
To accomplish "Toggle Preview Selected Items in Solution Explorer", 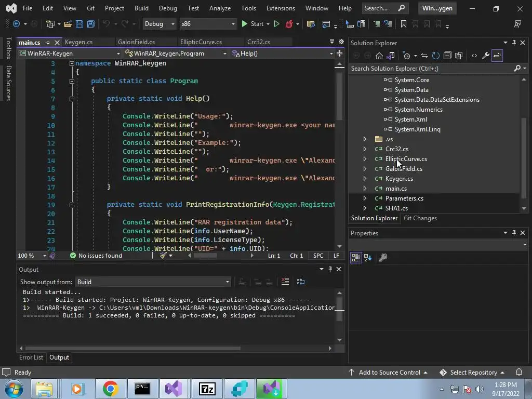I will [497, 56].
